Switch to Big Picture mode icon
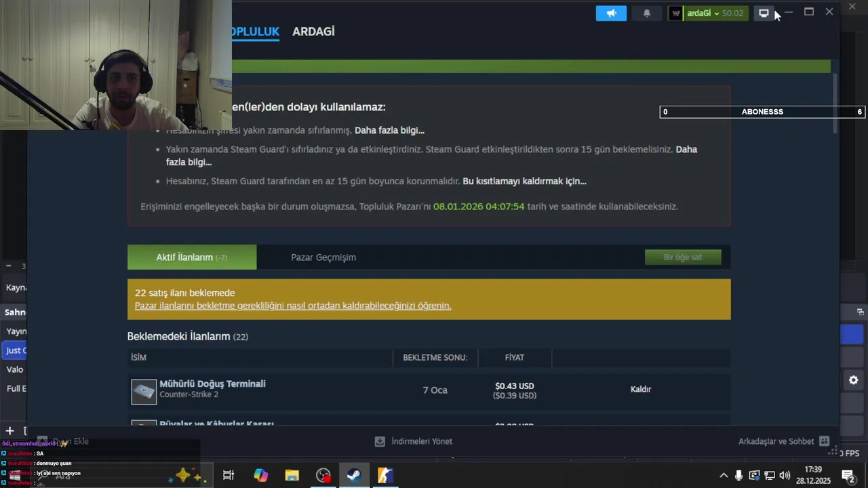The image size is (868, 488). tap(764, 13)
